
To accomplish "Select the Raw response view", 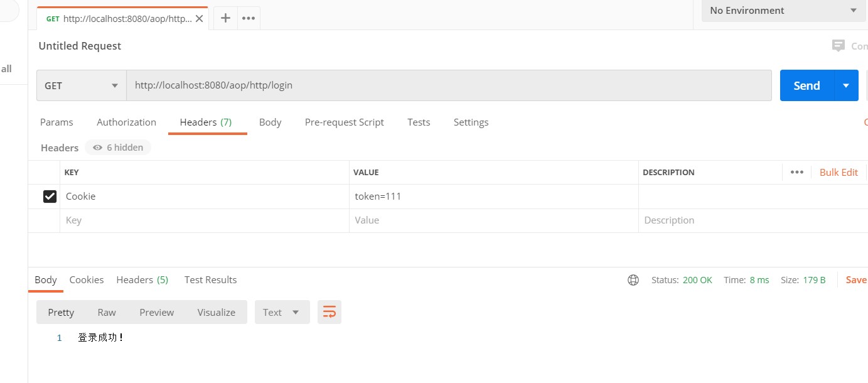I will (x=107, y=312).
